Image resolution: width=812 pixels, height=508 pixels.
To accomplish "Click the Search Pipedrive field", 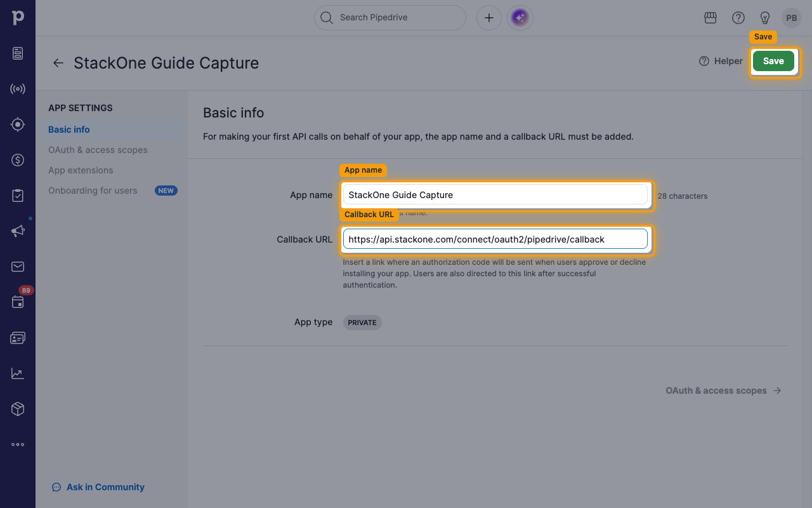I will point(390,18).
